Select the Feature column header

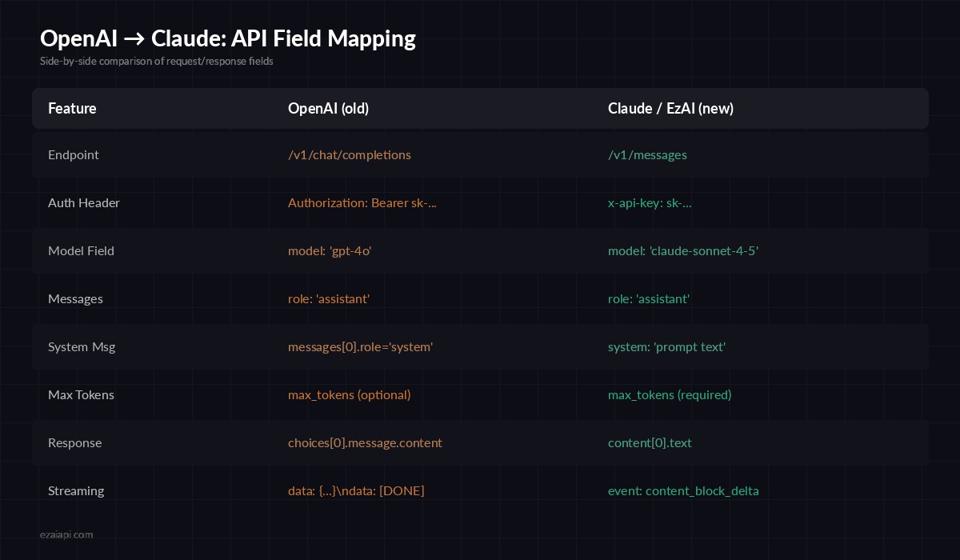72,109
